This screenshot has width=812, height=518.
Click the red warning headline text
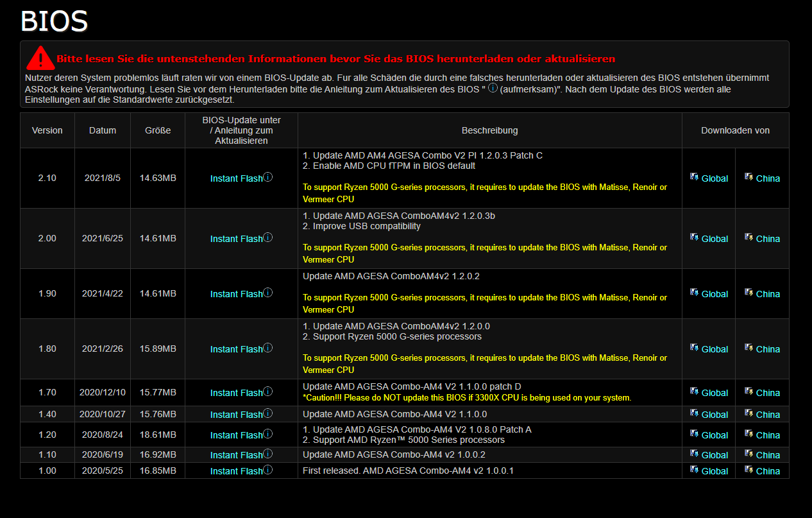click(336, 58)
